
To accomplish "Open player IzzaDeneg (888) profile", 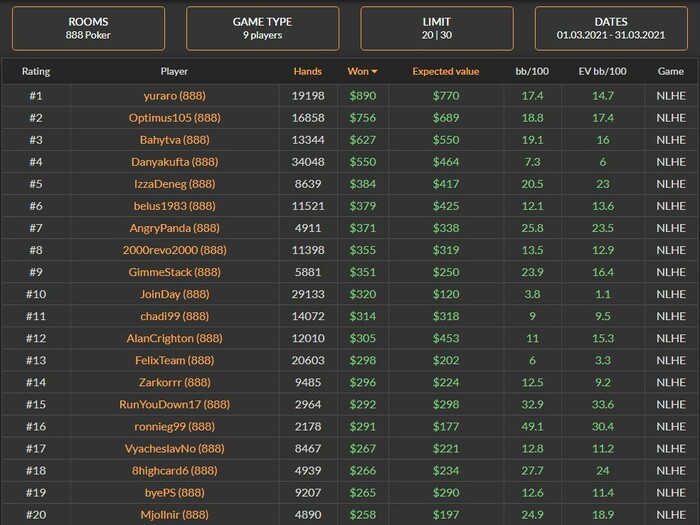I will tap(175, 184).
